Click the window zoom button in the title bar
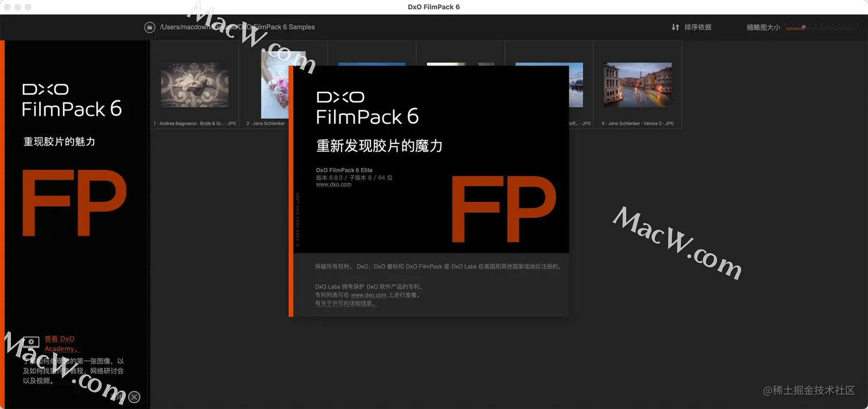The image size is (868, 409). pos(29,7)
